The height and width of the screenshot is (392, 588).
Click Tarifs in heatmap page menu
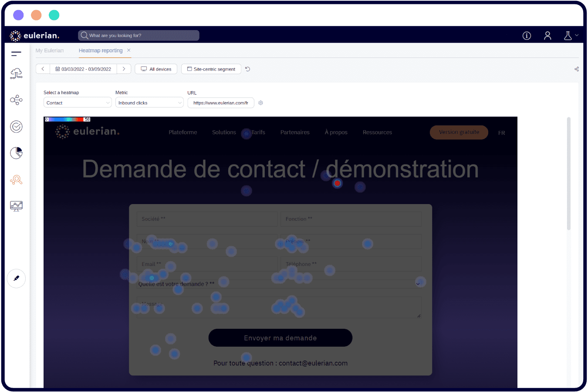[x=258, y=133]
